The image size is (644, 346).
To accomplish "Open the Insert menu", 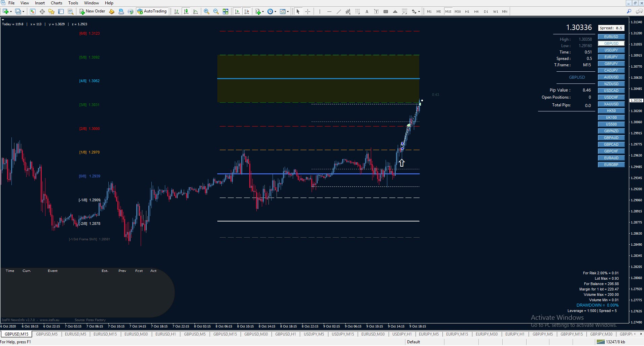I will click(40, 3).
